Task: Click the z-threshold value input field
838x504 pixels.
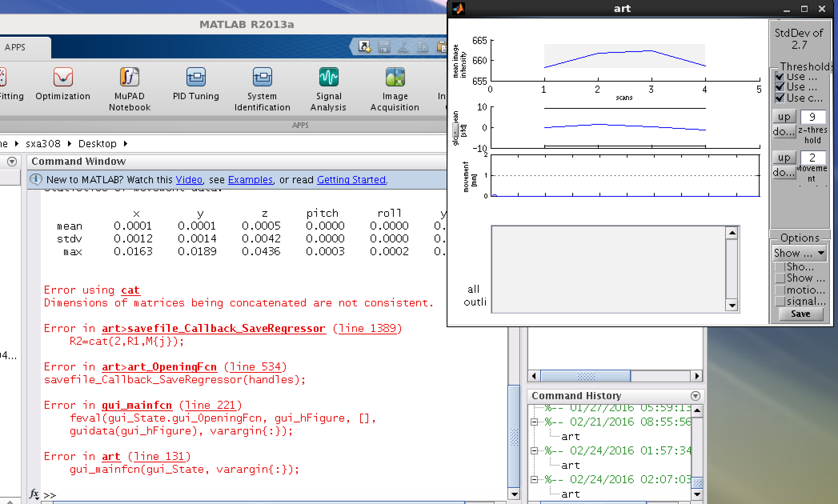Action: point(812,117)
